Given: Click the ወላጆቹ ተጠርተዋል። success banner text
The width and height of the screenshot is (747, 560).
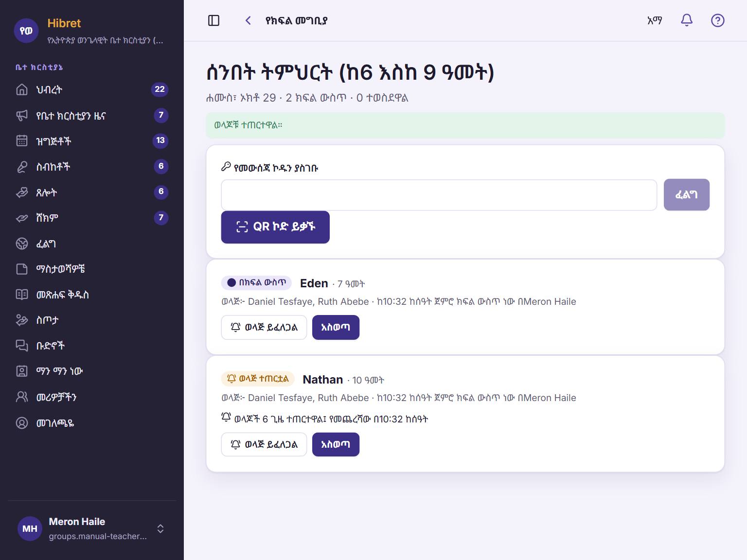Looking at the screenshot, I should (x=248, y=125).
